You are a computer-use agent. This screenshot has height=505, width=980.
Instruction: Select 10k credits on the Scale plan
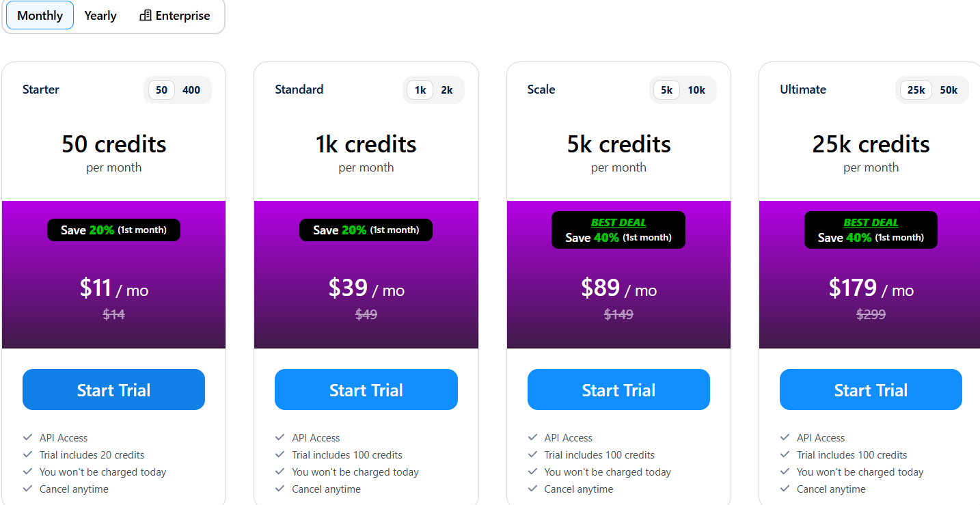pos(696,90)
